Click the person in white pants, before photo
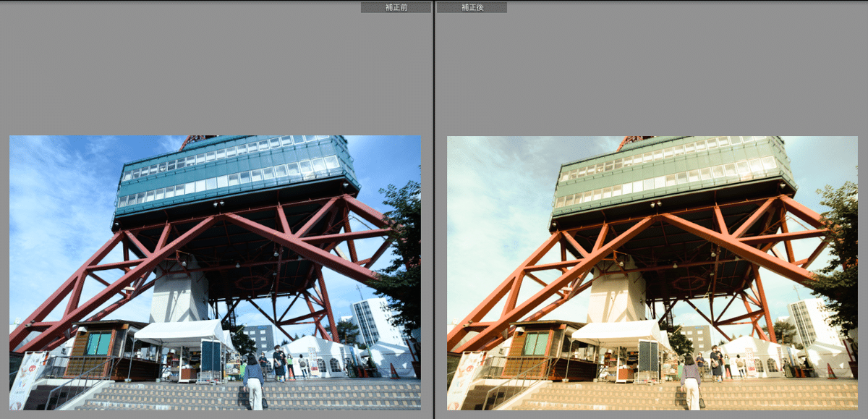Viewport: 868px width, 419px height. [254, 384]
